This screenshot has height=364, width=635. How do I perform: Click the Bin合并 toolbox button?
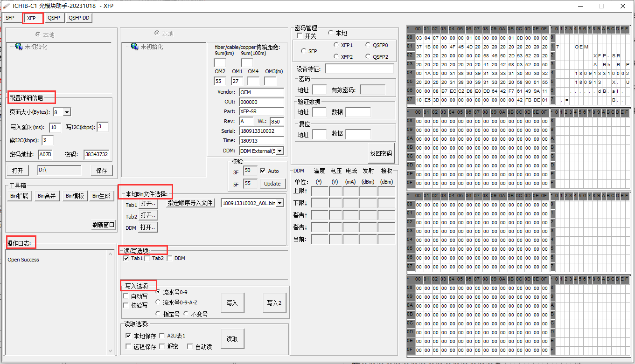(x=47, y=196)
